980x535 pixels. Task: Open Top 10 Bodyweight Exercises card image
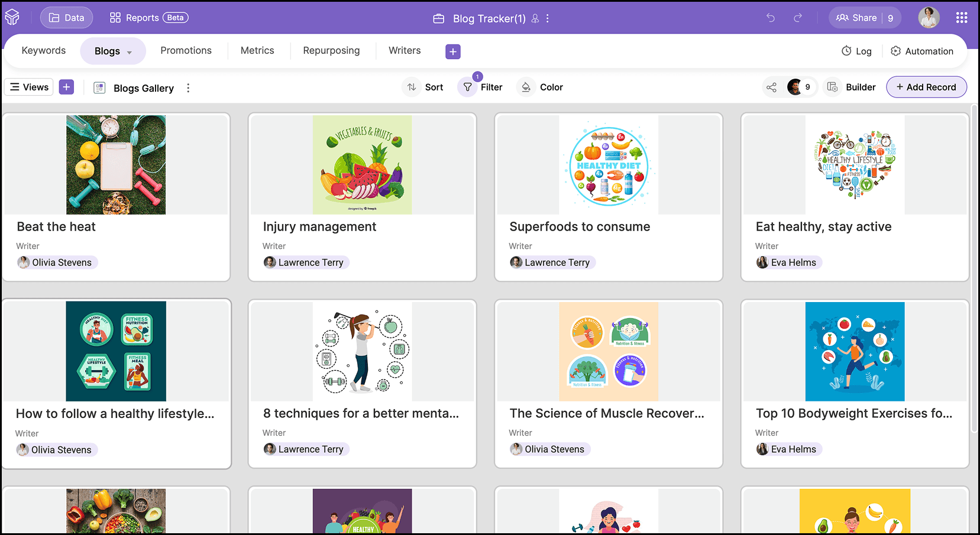855,351
